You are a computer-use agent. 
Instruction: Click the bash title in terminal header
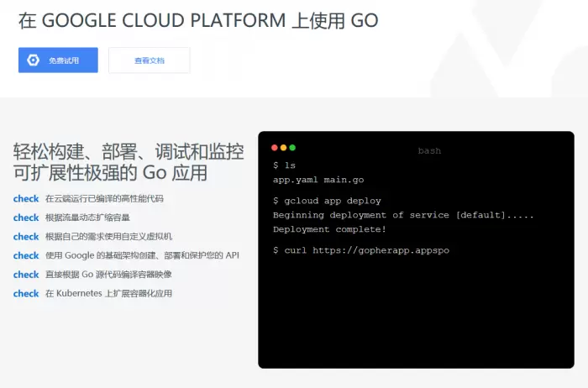(x=429, y=151)
